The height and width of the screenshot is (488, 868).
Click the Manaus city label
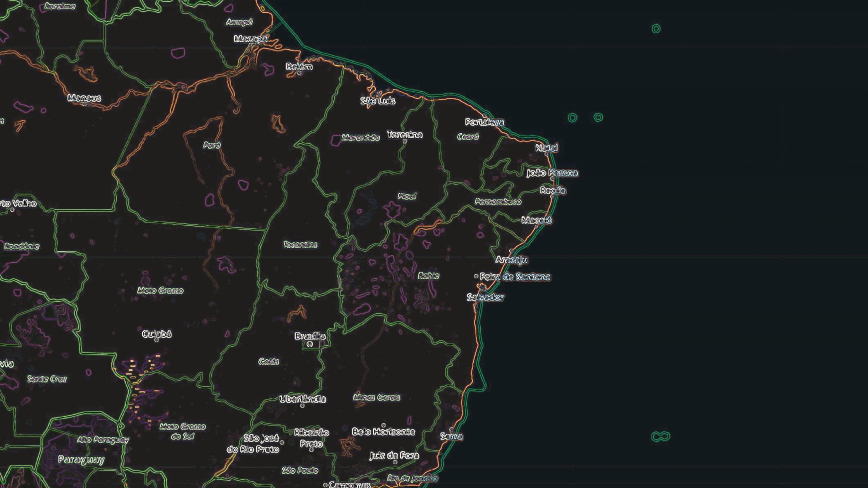[84, 98]
